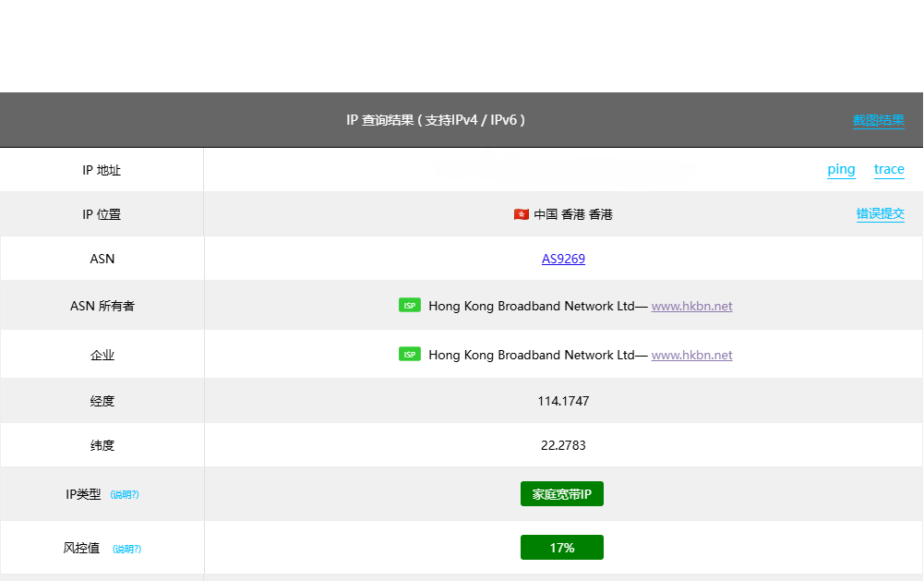Click the IP 地址 row label
Viewport: 924px width, 581px height.
(102, 170)
